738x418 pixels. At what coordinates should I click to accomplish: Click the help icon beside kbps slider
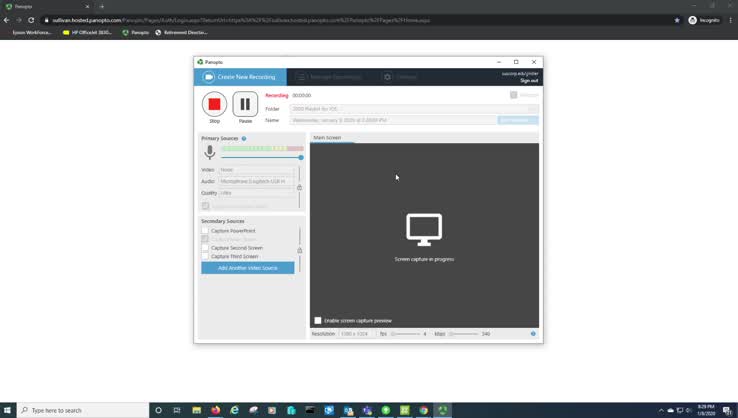(533, 334)
